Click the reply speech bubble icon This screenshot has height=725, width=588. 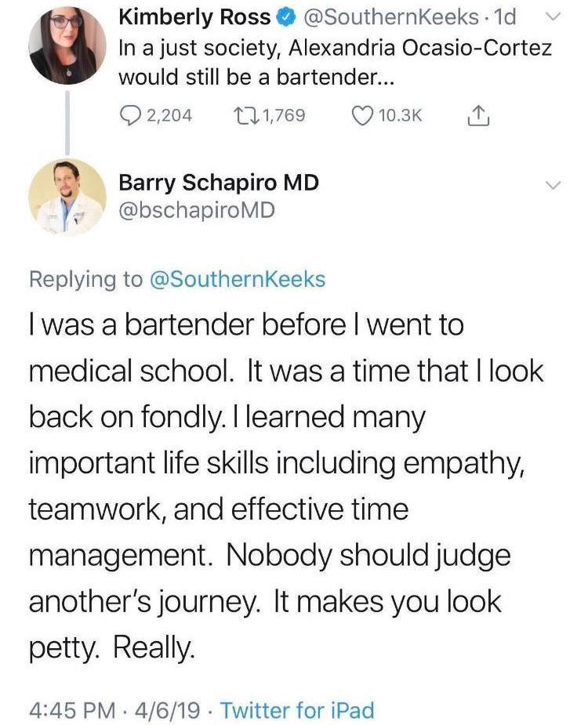pos(130,116)
